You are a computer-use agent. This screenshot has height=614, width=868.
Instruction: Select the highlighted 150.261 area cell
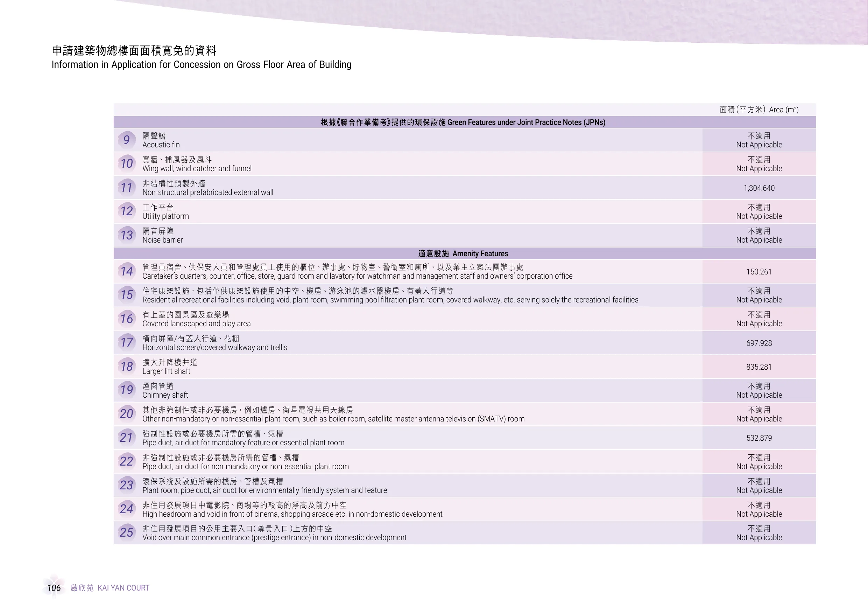pos(758,272)
